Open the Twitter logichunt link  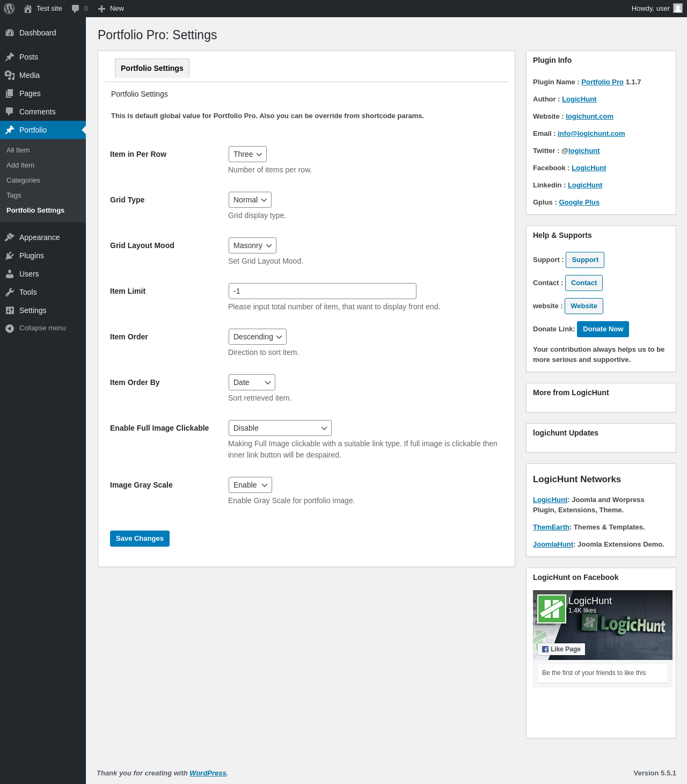(584, 151)
